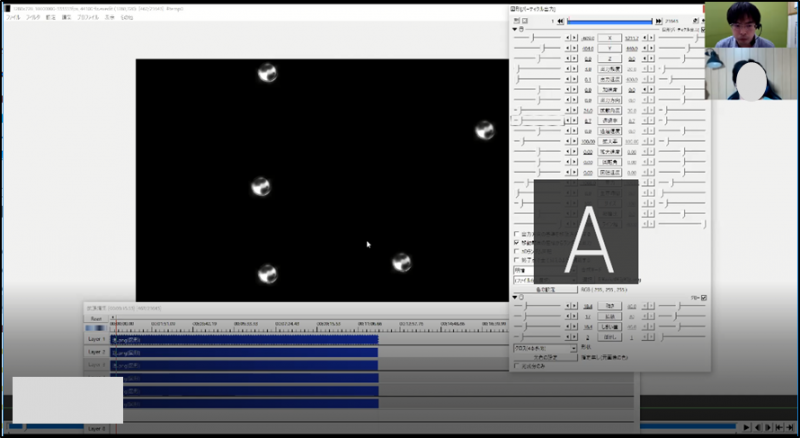Click the add-effect icon at top right of settings

pos(704,20)
